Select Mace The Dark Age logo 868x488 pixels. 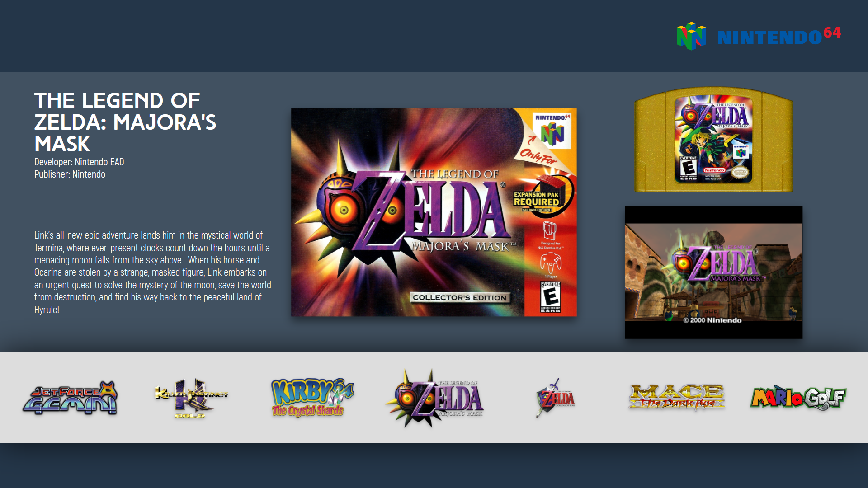point(677,397)
